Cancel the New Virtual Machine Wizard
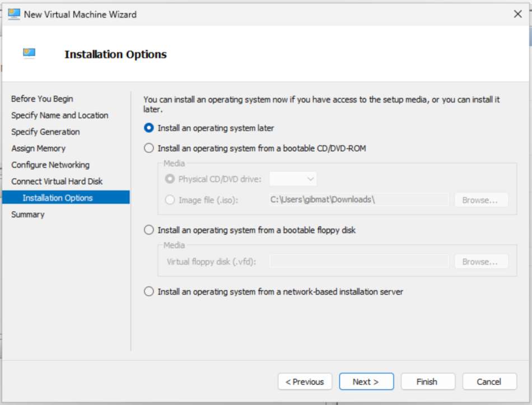 pyautogui.click(x=489, y=381)
